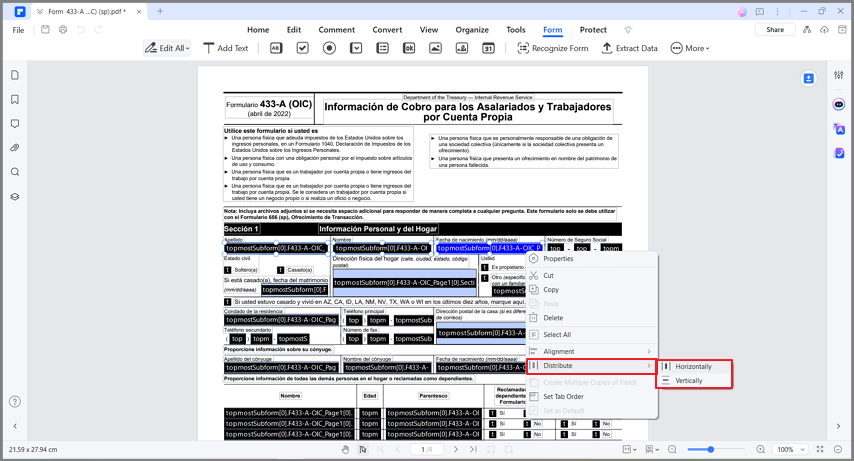
Task: Distribute fields Vertically
Action: coord(694,381)
